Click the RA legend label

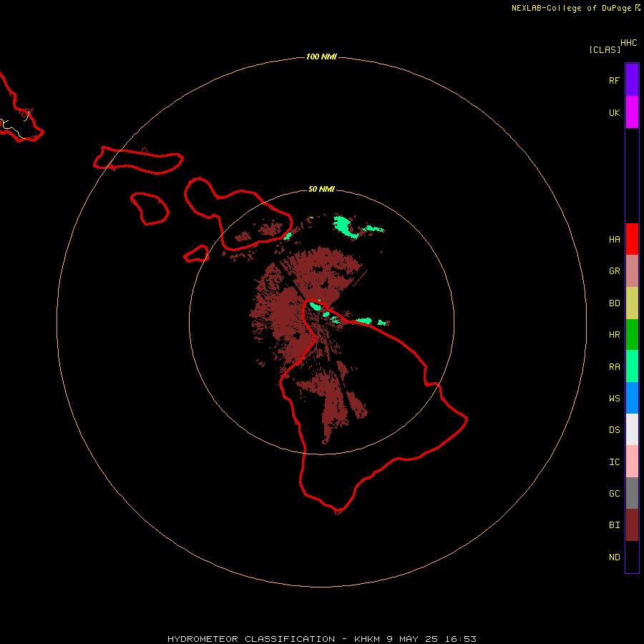point(614,367)
